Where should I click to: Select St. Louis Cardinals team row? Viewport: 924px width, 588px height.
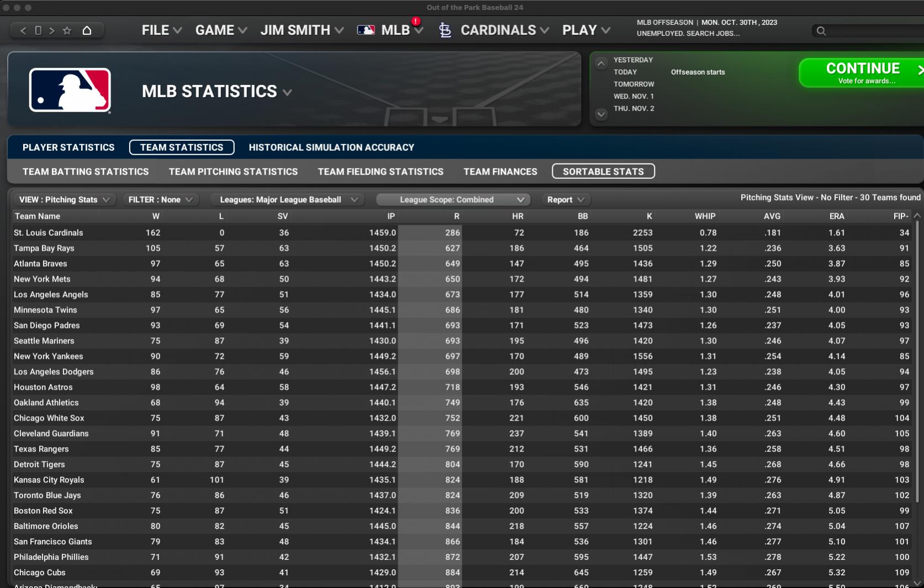(x=462, y=233)
